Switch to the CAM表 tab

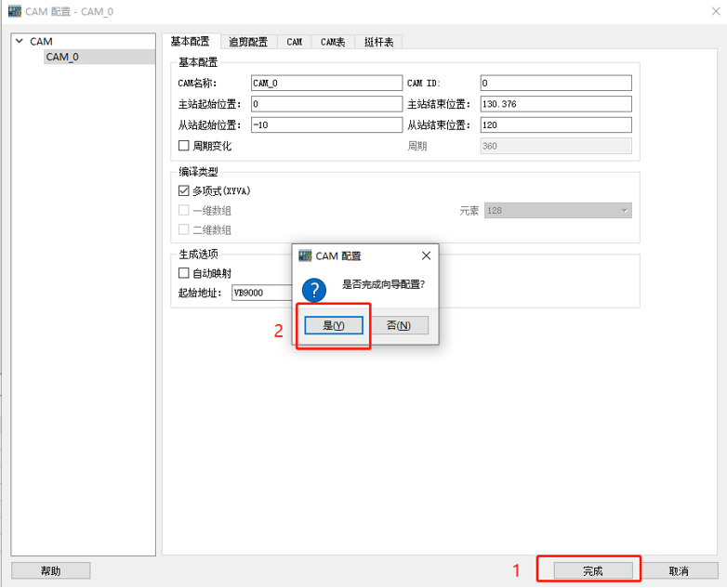pos(333,42)
